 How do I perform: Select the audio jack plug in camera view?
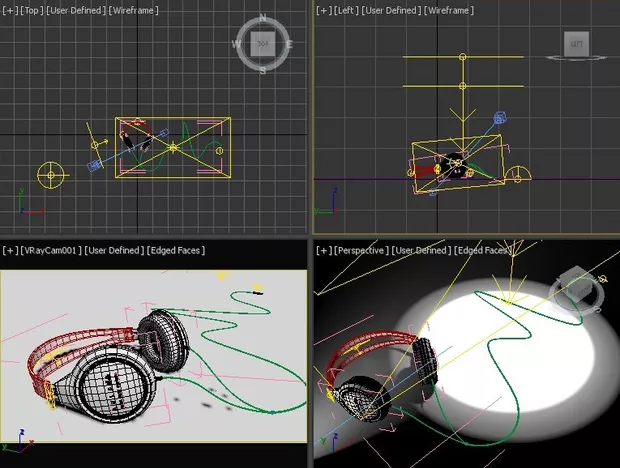[257, 293]
